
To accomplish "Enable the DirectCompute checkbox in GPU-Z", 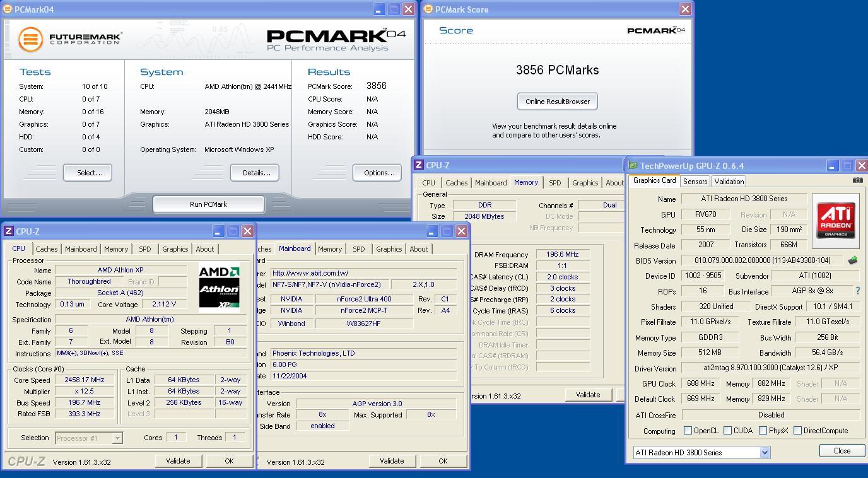I will [x=797, y=431].
